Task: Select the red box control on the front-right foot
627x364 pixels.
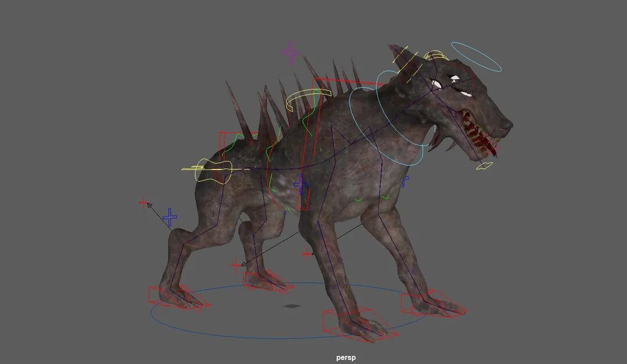Action: [x=434, y=303]
